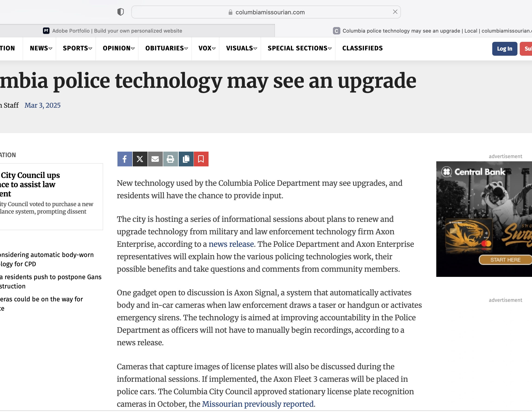Open the CLASSIFIEDS menu item
This screenshot has width=532, height=416.
point(363,48)
